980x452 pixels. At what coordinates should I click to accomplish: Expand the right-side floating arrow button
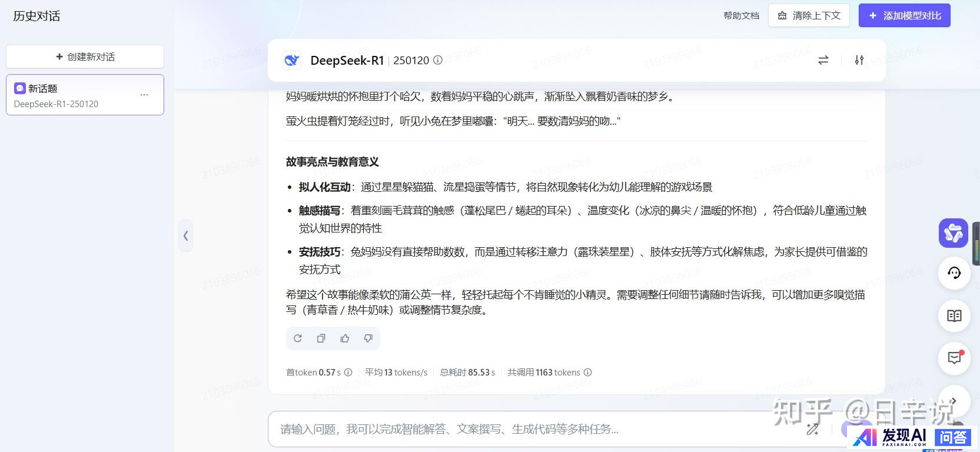pyautogui.click(x=954, y=401)
